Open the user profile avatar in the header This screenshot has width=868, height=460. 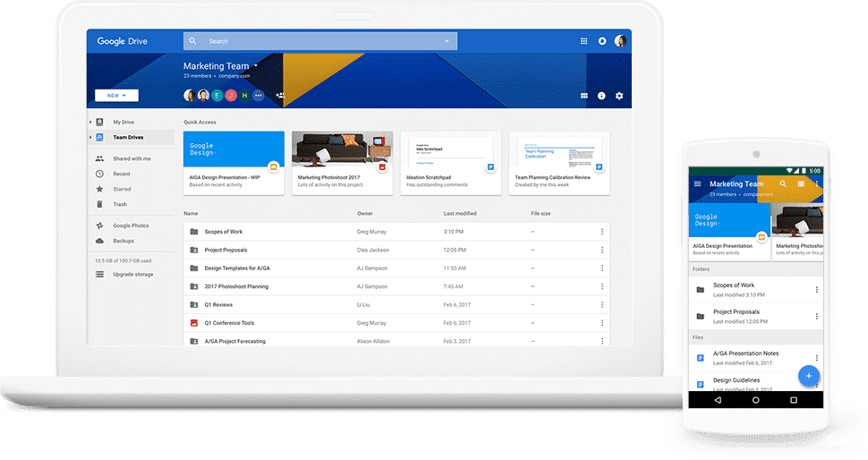[620, 41]
